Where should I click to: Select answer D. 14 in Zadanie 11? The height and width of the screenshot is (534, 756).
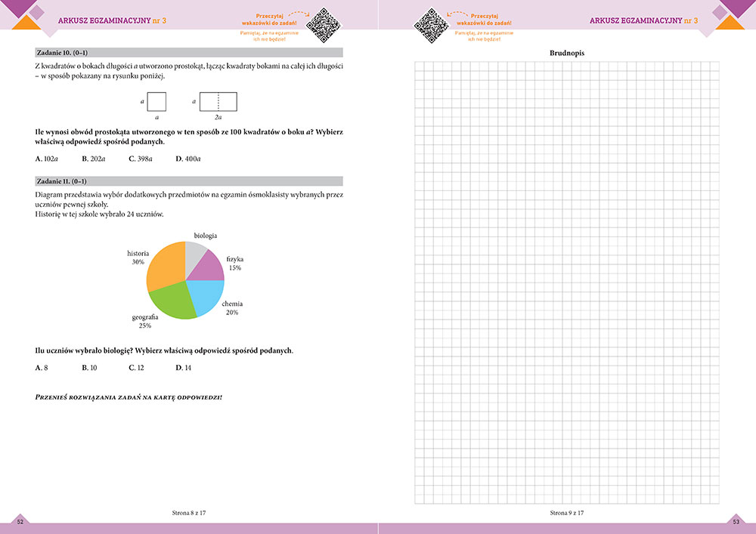point(183,367)
